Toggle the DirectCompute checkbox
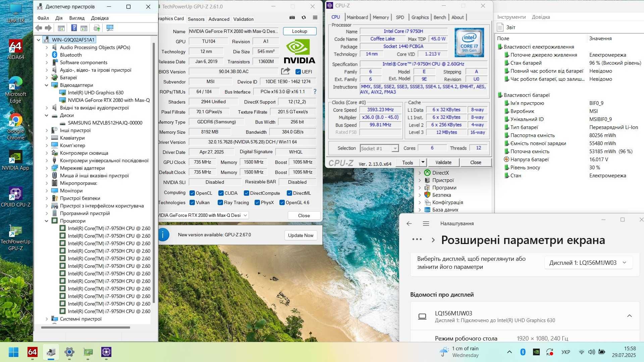 click(x=247, y=193)
